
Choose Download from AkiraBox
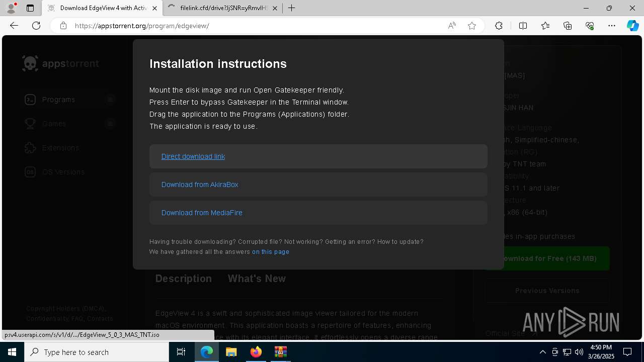tap(200, 185)
